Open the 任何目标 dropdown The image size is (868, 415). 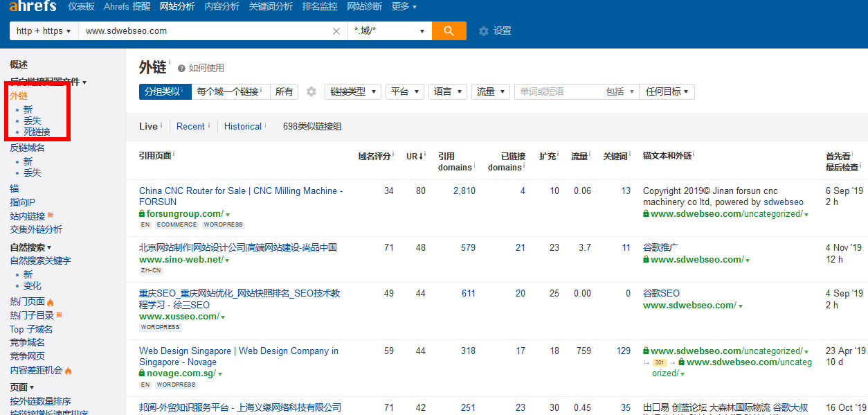tap(667, 91)
